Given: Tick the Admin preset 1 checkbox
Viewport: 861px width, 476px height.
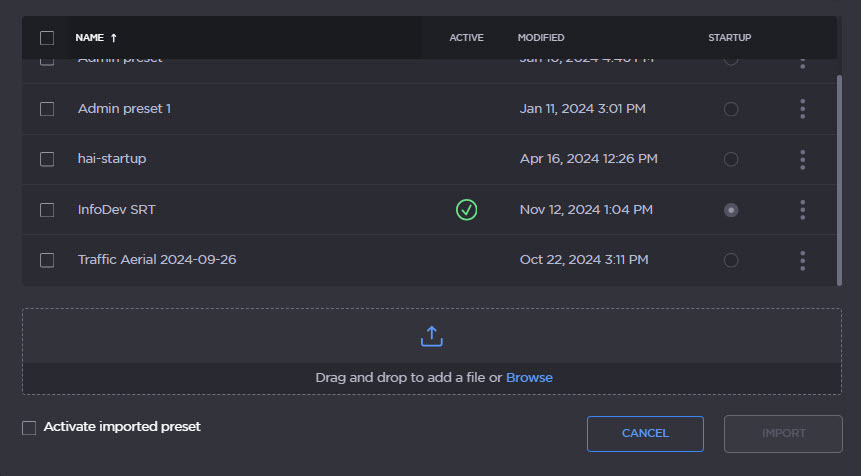Looking at the screenshot, I should (47, 109).
